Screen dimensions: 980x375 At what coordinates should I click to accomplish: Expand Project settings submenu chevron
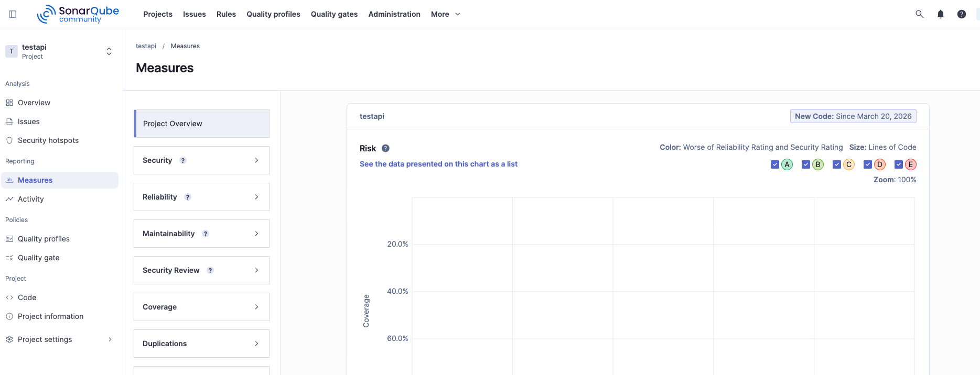[110, 339]
